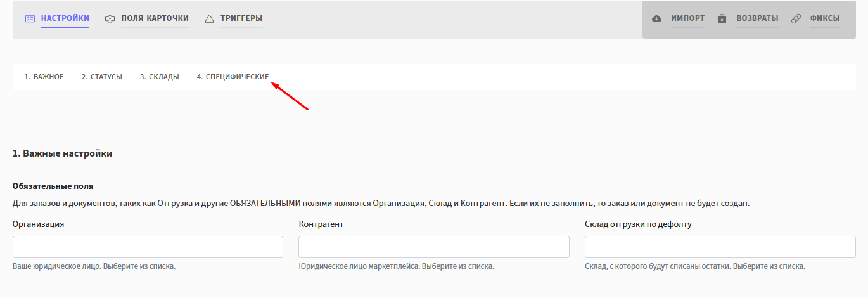Open the Контрагент selection field
Image resolution: width=868 pixels, height=298 pixels.
pyautogui.click(x=434, y=247)
